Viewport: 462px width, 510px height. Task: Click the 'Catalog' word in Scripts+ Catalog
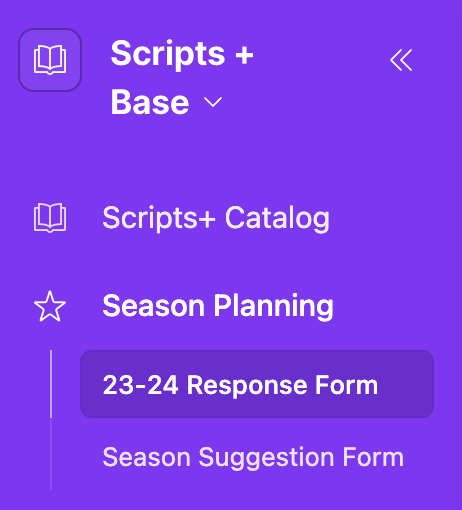point(277,218)
